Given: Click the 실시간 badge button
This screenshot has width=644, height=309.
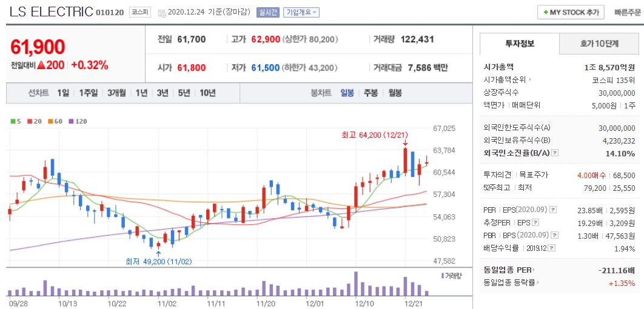Looking at the screenshot, I should tap(268, 12).
